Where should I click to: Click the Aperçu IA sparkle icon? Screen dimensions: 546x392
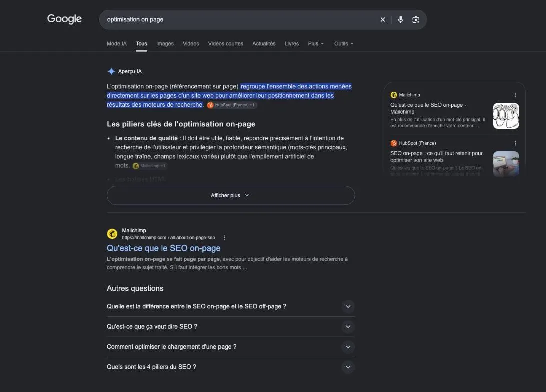coord(111,71)
